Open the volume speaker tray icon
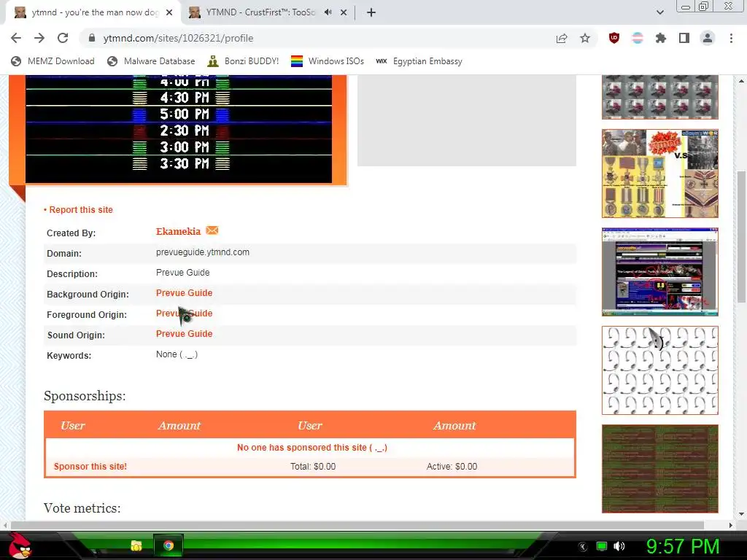The image size is (747, 560). pyautogui.click(x=619, y=546)
